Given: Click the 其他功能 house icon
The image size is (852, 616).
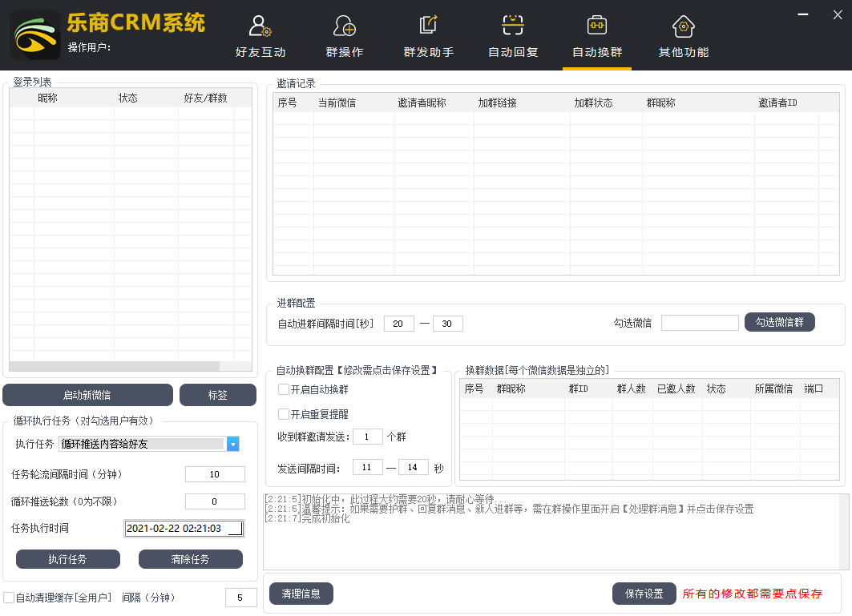Looking at the screenshot, I should coord(683,26).
